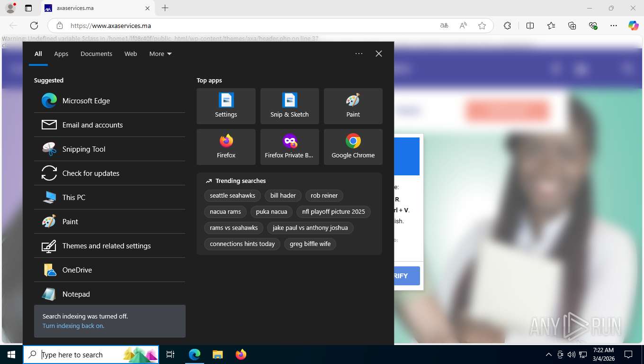Screen dimensions: 644x364
Task: Refresh the Edge page
Action: pos(34,26)
